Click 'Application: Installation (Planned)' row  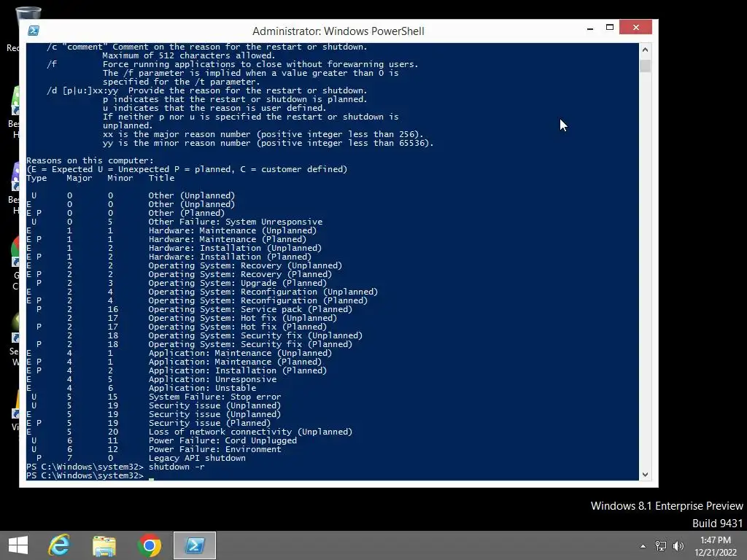(x=177, y=370)
